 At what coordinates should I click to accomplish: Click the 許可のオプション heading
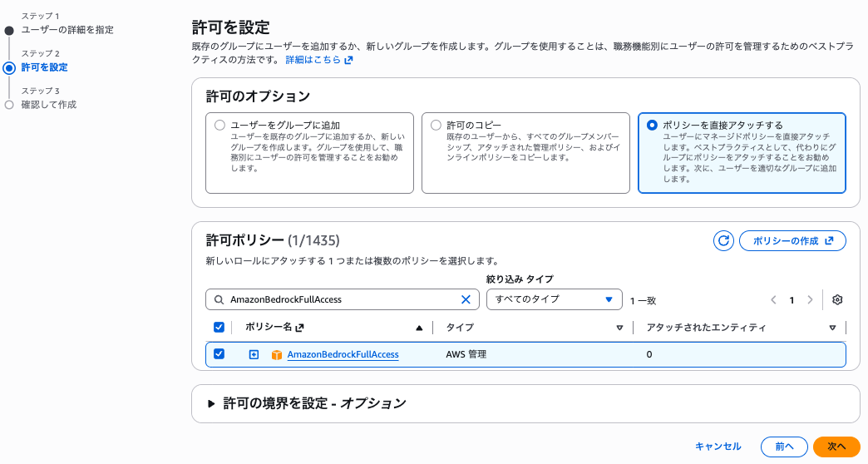click(x=258, y=96)
